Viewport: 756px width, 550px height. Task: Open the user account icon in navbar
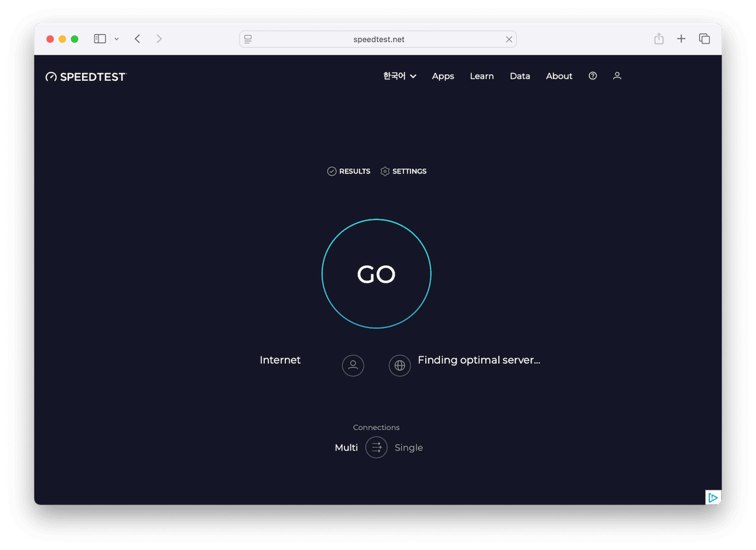pos(617,76)
